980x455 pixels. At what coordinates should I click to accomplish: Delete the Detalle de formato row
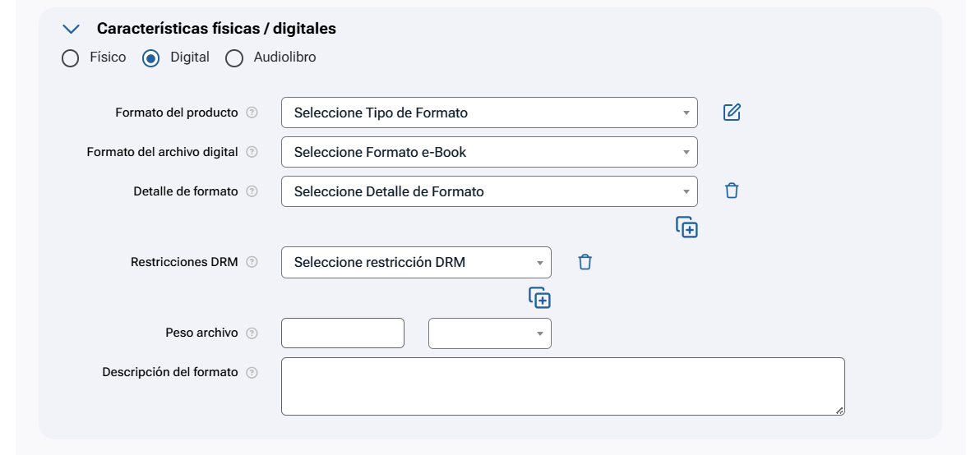[x=732, y=191]
